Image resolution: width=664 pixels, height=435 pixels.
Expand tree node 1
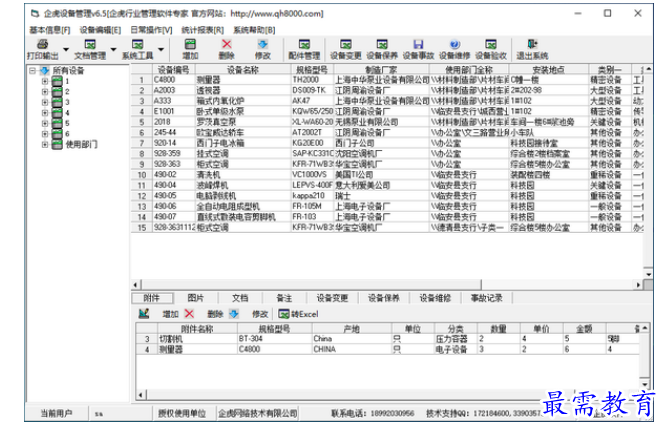[x=44, y=81]
